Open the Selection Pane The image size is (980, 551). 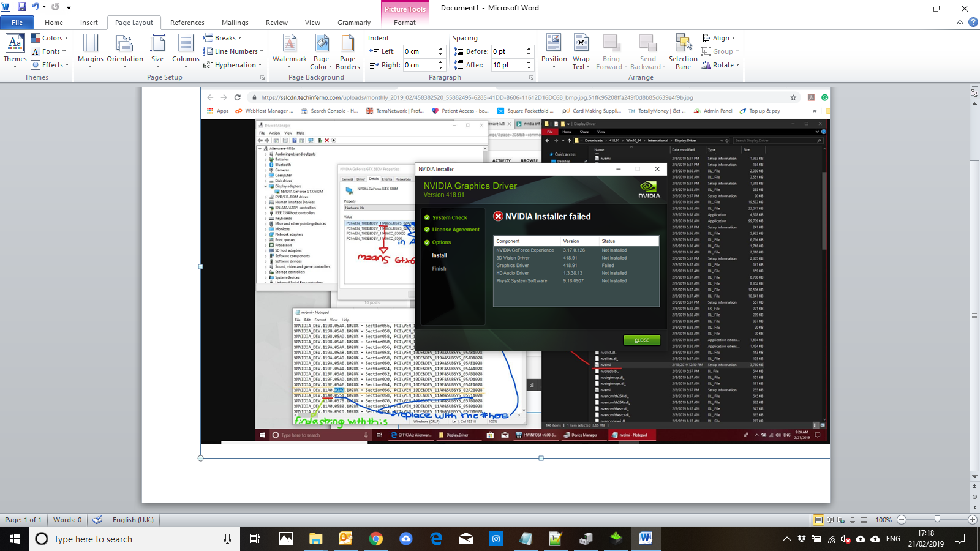coord(683,51)
